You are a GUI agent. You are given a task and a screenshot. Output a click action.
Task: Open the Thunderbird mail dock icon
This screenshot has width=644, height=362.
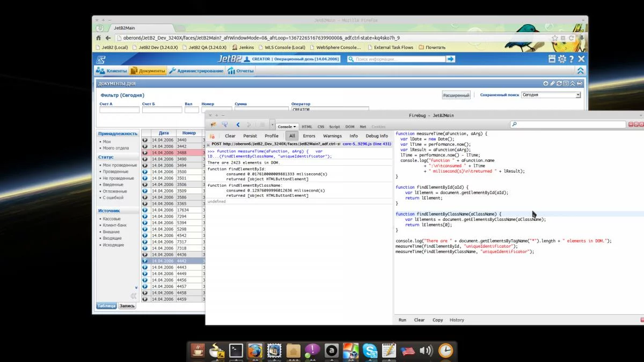pyautogui.click(x=274, y=351)
